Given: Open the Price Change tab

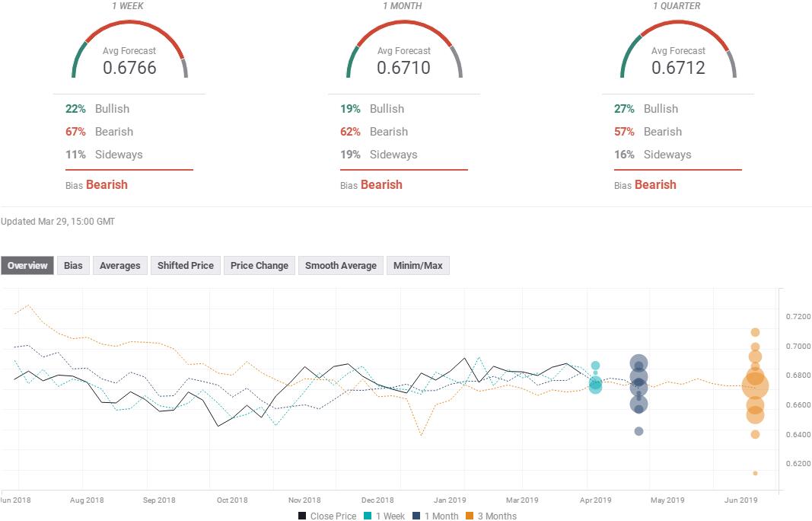Looking at the screenshot, I should [x=259, y=266].
